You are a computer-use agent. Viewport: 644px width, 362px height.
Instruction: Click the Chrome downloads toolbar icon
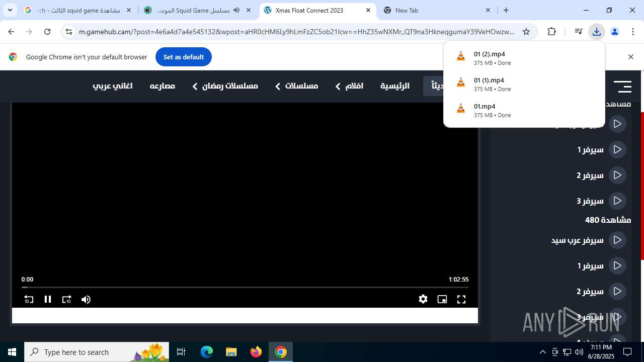596,32
